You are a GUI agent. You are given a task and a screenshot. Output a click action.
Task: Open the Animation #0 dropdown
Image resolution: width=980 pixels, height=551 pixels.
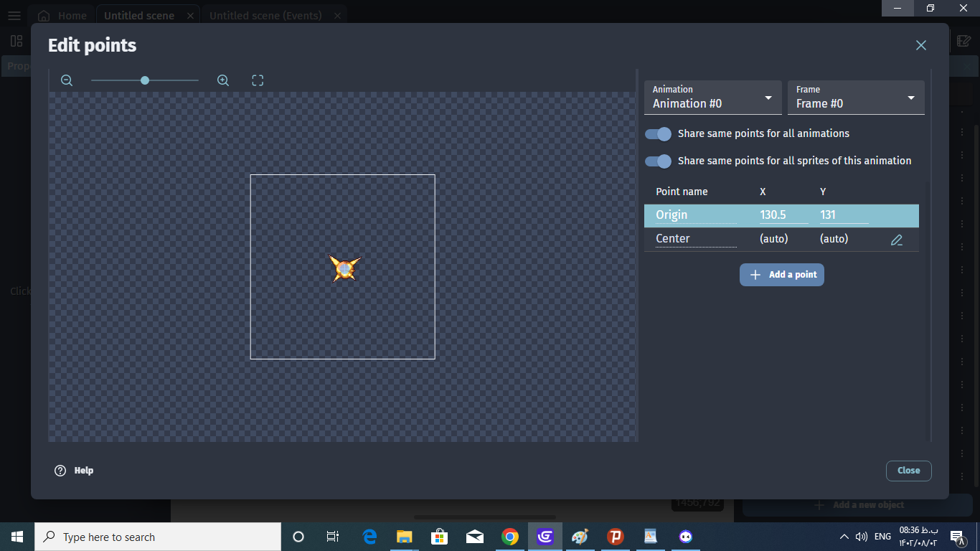[x=712, y=98]
